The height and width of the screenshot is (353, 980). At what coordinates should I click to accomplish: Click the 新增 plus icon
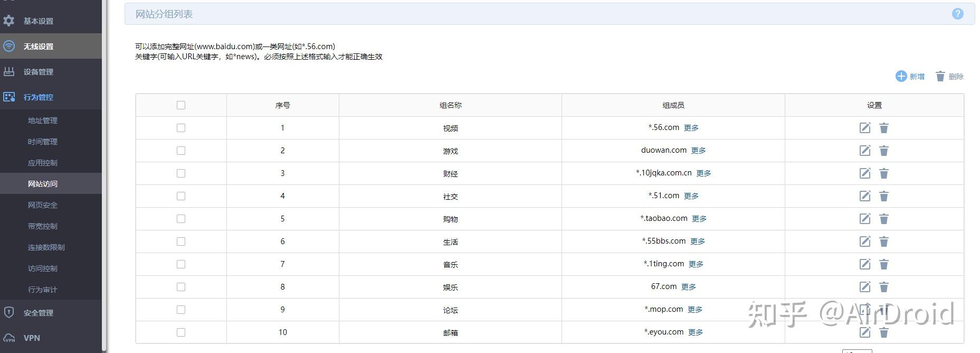901,77
